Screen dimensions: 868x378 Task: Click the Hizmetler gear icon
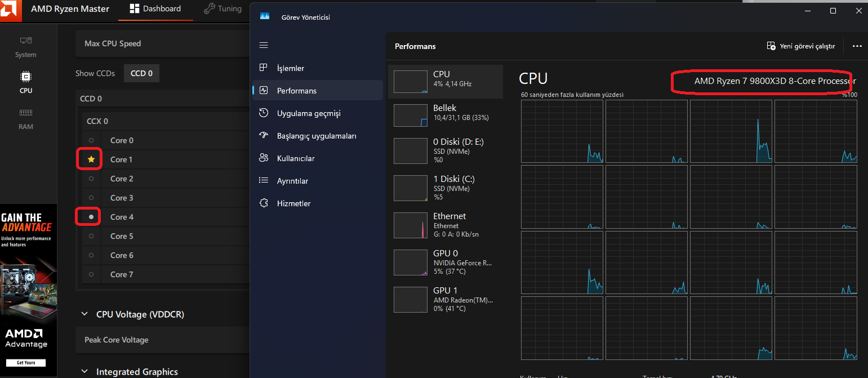click(263, 203)
